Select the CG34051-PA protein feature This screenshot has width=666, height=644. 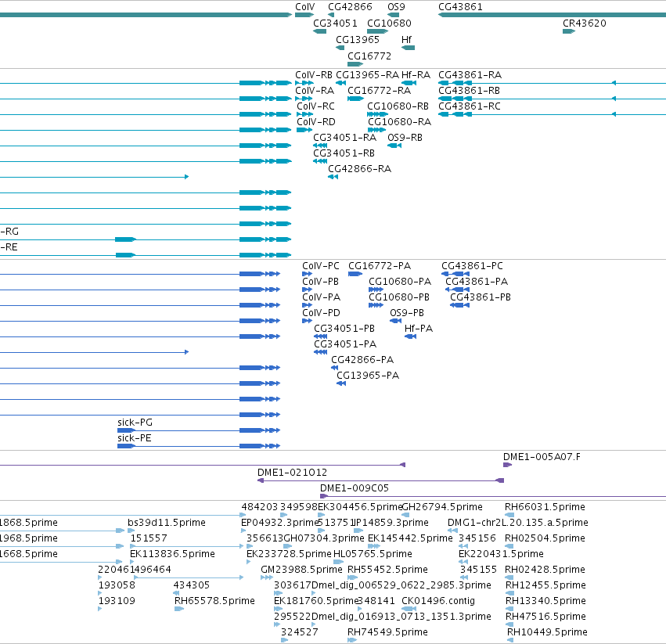321,352
